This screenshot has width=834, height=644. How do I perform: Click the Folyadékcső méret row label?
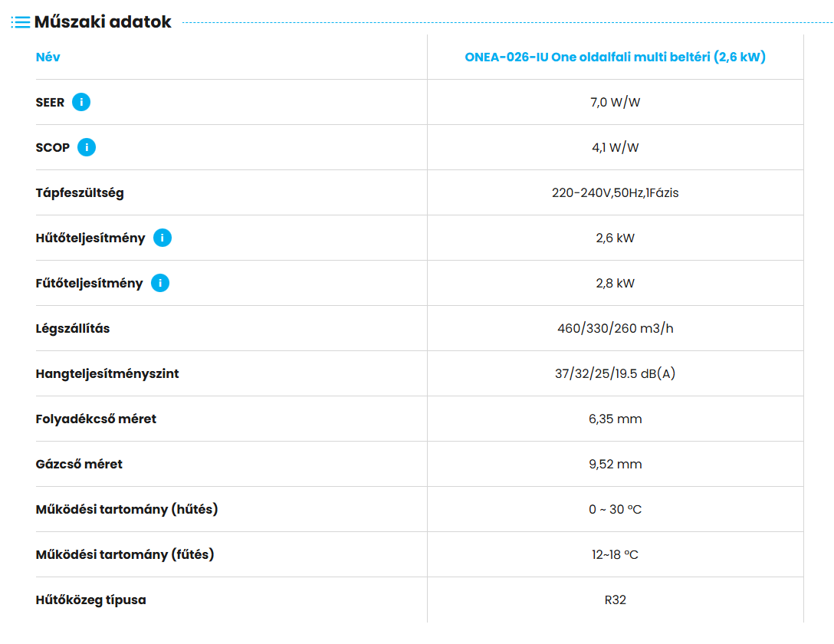tap(96, 419)
